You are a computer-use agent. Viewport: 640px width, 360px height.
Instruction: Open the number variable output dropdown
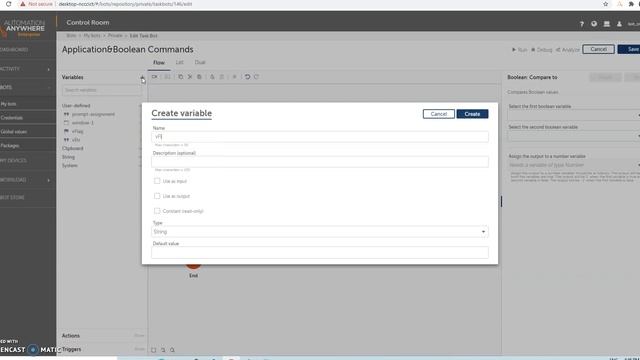pyautogui.click(x=573, y=165)
